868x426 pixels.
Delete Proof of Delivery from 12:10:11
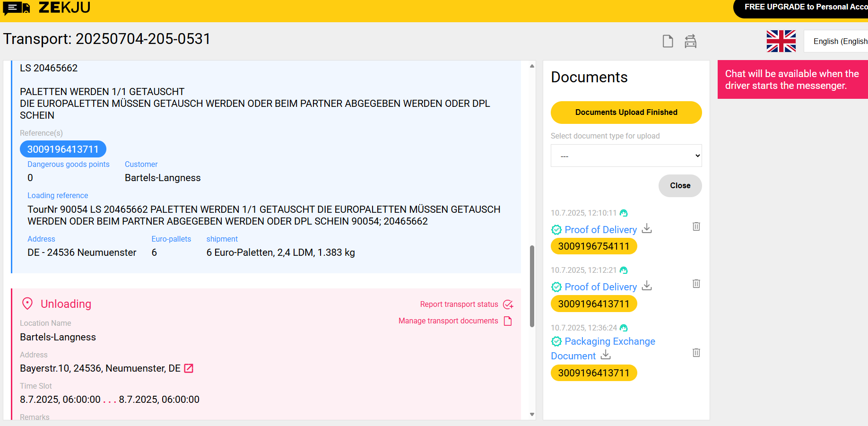pyautogui.click(x=696, y=226)
